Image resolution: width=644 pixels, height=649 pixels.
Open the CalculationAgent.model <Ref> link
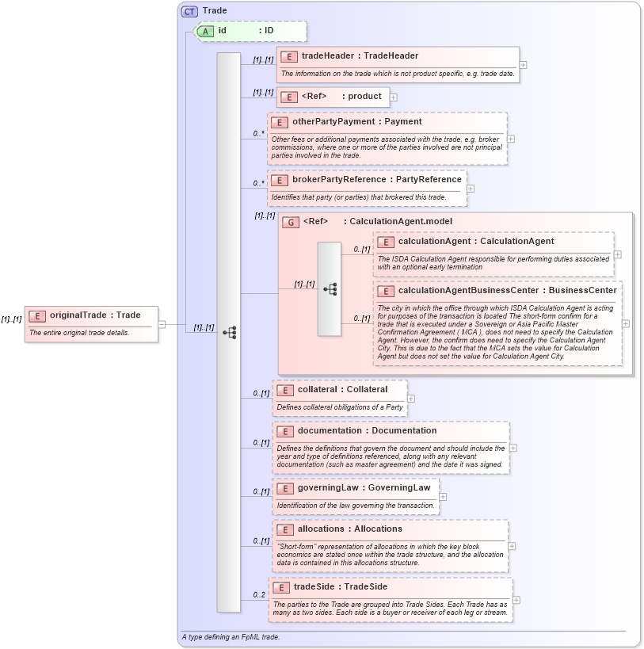pyautogui.click(x=314, y=221)
